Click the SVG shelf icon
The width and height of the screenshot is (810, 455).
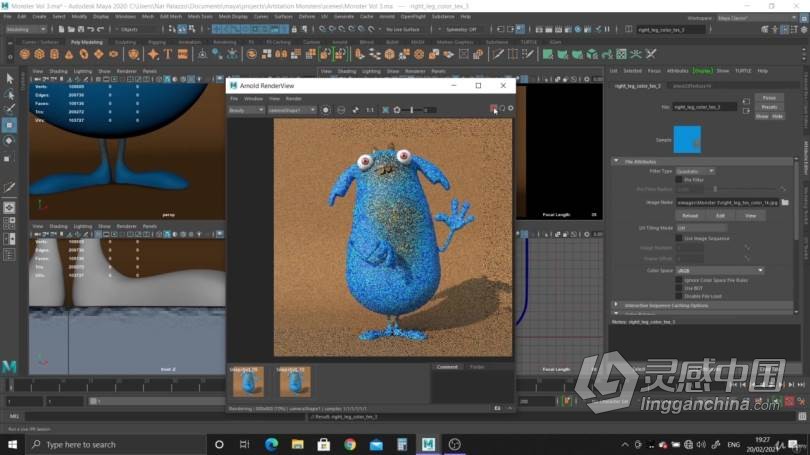tap(183, 54)
